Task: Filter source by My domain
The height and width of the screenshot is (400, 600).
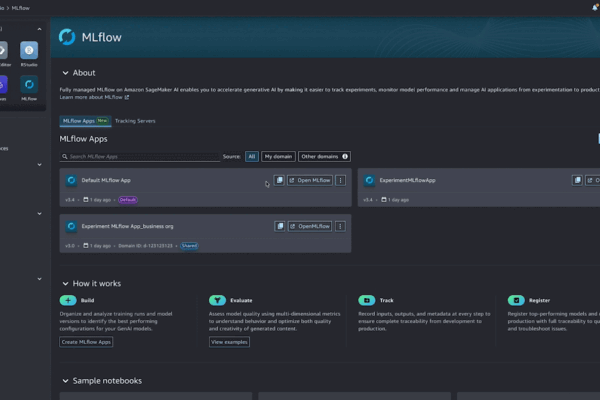Action: click(x=278, y=156)
